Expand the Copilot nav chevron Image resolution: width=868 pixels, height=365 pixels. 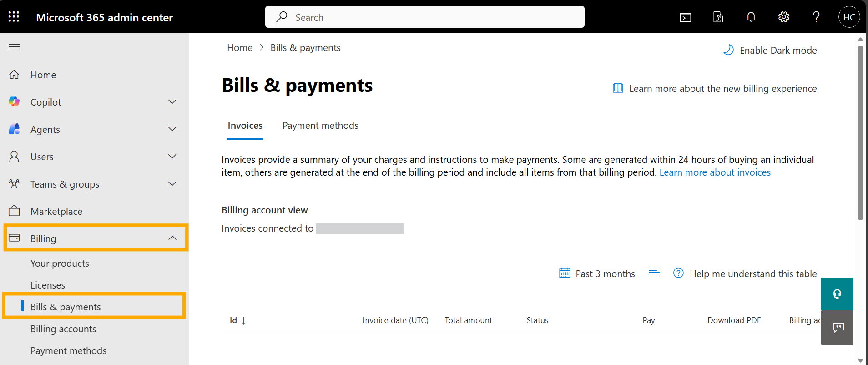[172, 102]
